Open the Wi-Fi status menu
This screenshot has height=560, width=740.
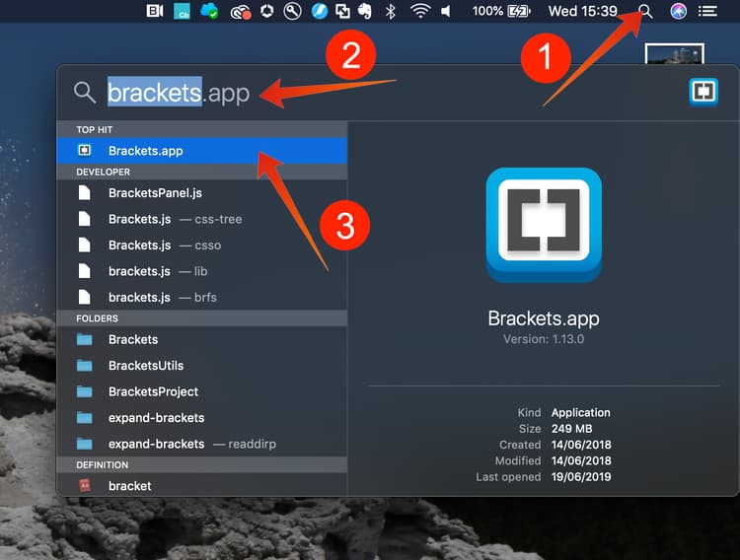pos(420,11)
